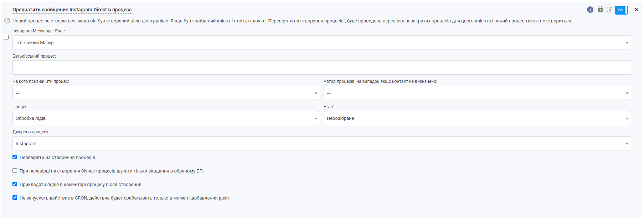Click the 'Перевіряти на створення процесів' label text
Viewport: 644px width, 218px height.
click(57, 158)
